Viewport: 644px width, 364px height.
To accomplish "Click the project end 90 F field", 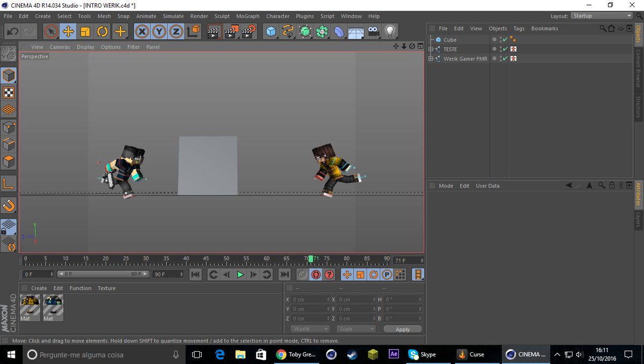I will tap(169, 274).
